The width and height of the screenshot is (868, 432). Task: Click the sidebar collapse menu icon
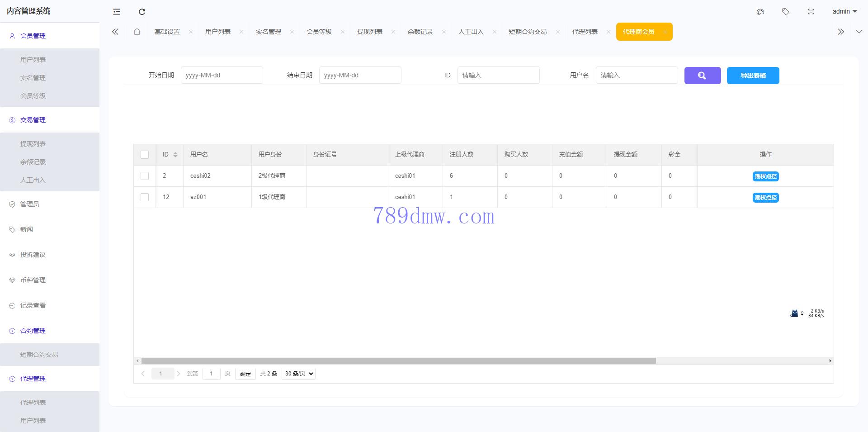pos(117,12)
